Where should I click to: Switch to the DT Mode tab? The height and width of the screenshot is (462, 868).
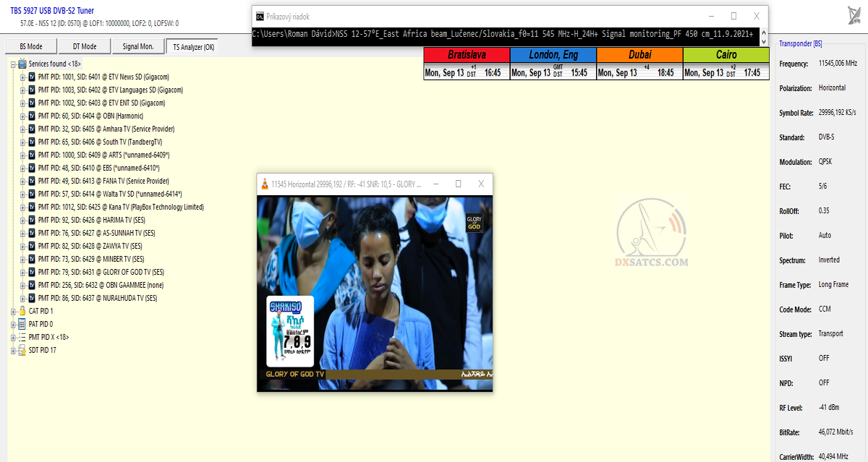tap(84, 47)
